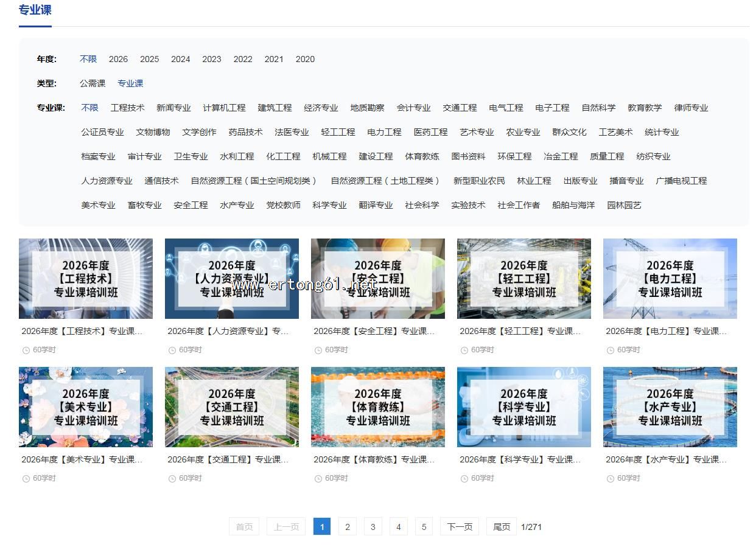Open 2026 人力资源专业 course image
756x547 pixels.
[232, 279]
